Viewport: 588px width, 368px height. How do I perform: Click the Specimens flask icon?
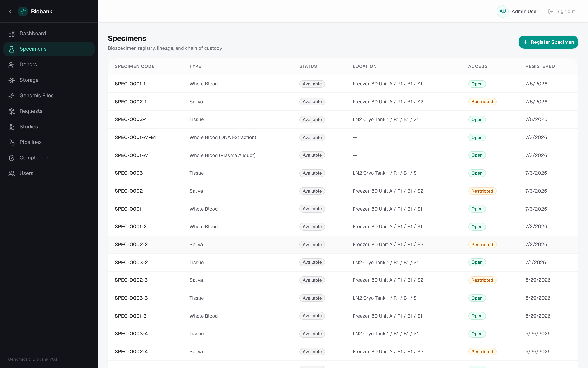[12, 49]
